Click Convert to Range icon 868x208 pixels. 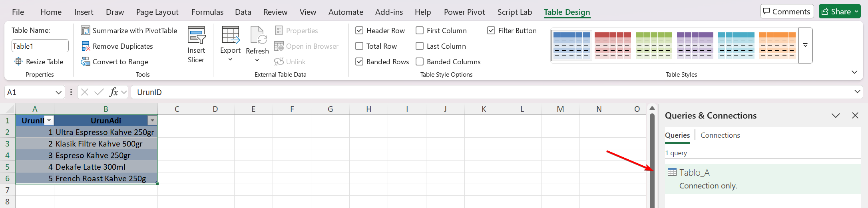(x=86, y=62)
